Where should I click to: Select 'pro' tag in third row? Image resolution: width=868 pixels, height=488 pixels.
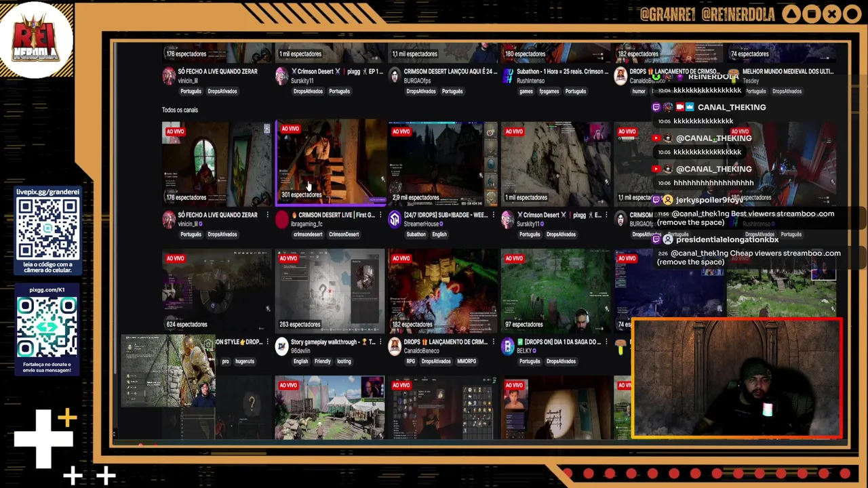224,361
